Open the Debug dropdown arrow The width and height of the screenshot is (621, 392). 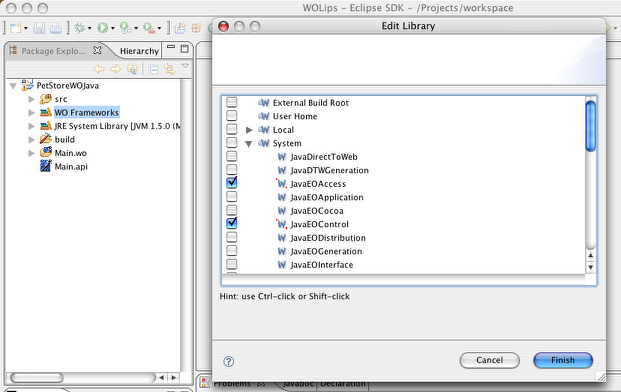tap(90, 29)
